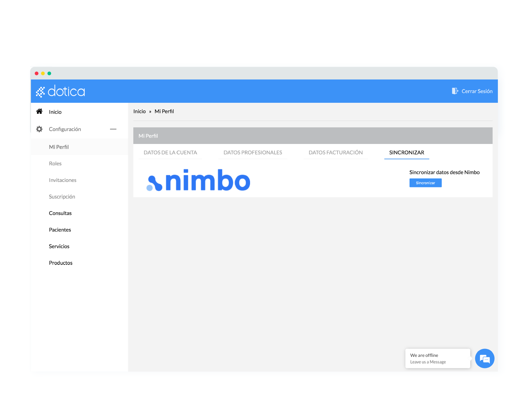Click the nimbo logo image

click(198, 180)
